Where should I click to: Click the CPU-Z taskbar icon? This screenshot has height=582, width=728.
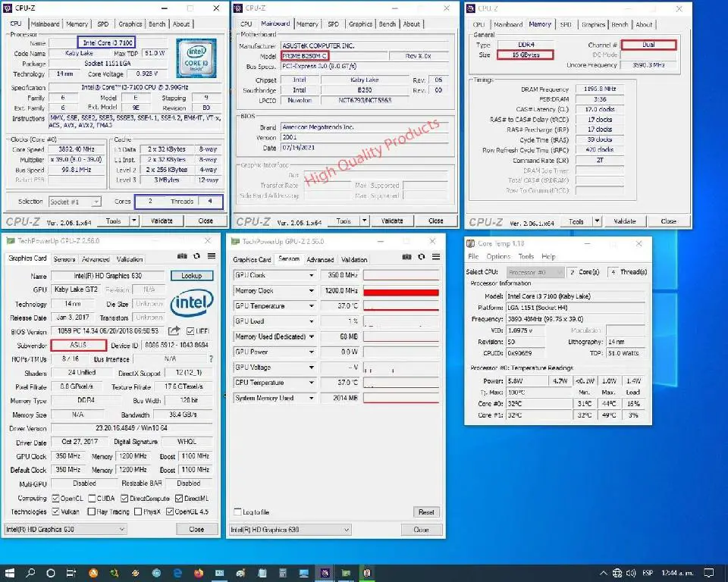(x=325, y=573)
